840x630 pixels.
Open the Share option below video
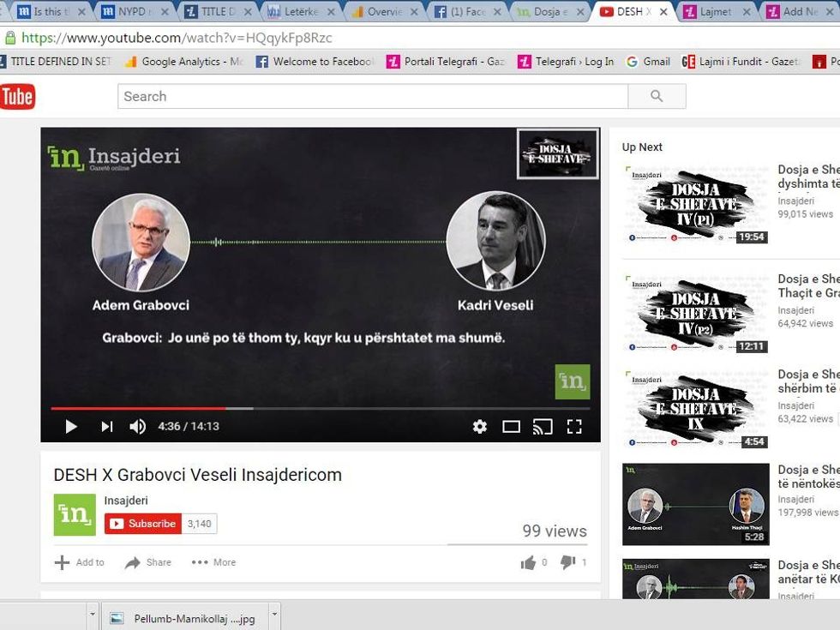tap(148, 562)
